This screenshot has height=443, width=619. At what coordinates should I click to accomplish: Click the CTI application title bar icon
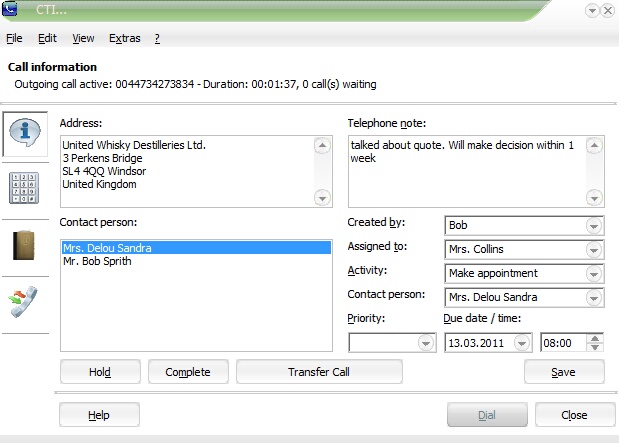coord(13,9)
